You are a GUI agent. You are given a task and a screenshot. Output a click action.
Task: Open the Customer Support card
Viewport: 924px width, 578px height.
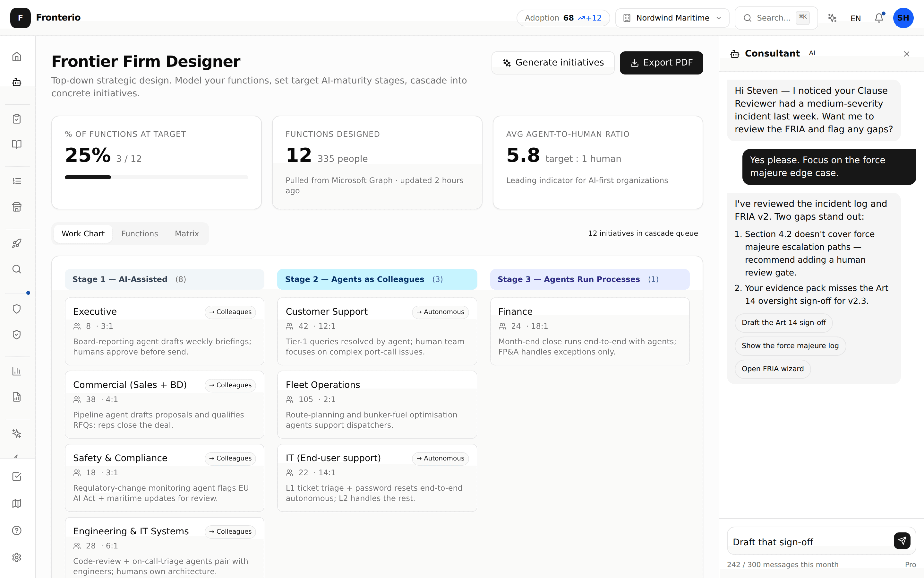(x=377, y=331)
